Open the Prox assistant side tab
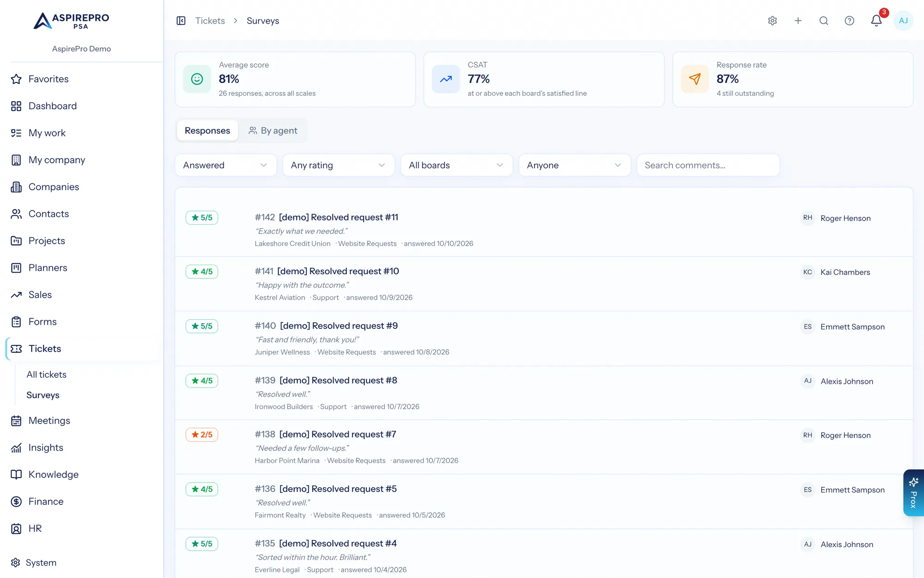Image resolution: width=924 pixels, height=578 pixels. pyautogui.click(x=913, y=493)
